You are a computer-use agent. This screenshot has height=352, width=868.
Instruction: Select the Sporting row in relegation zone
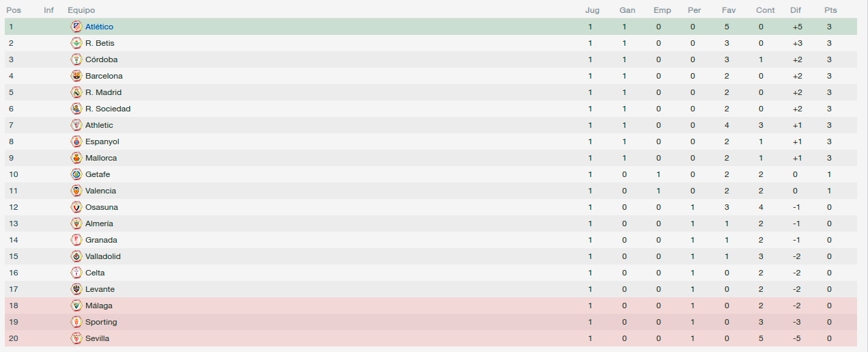click(431, 322)
